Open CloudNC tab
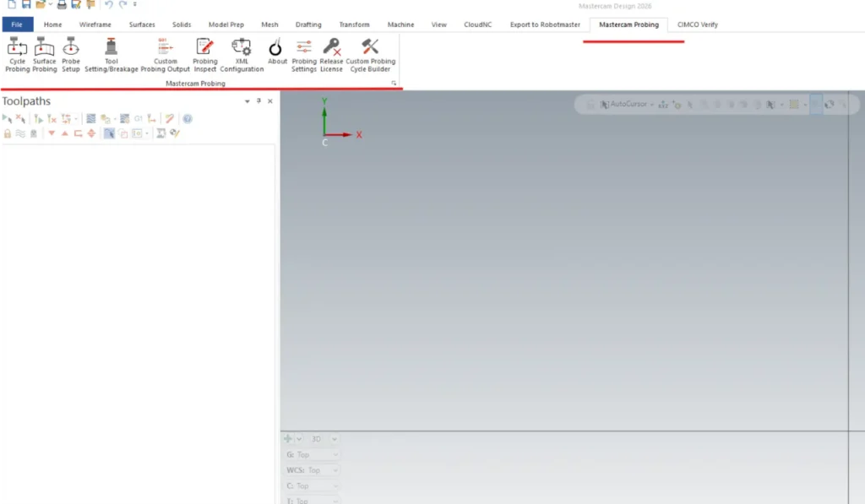 pyautogui.click(x=478, y=24)
